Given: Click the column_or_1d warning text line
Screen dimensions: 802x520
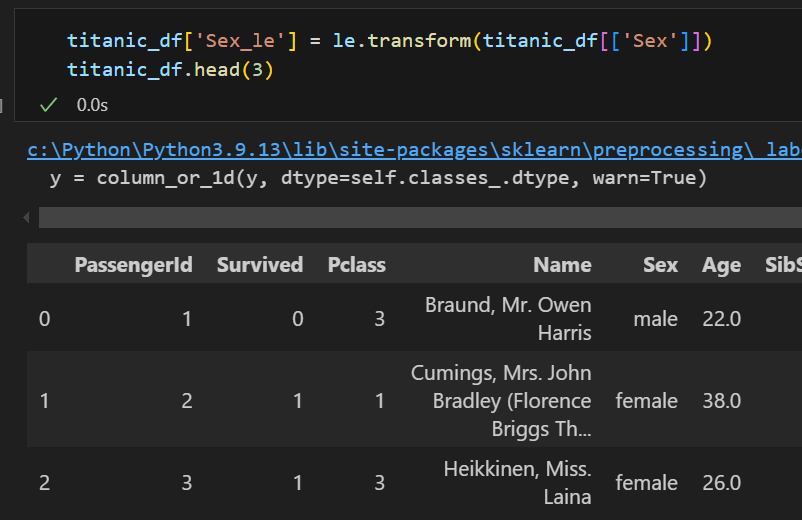Looking at the screenshot, I should (378, 179).
